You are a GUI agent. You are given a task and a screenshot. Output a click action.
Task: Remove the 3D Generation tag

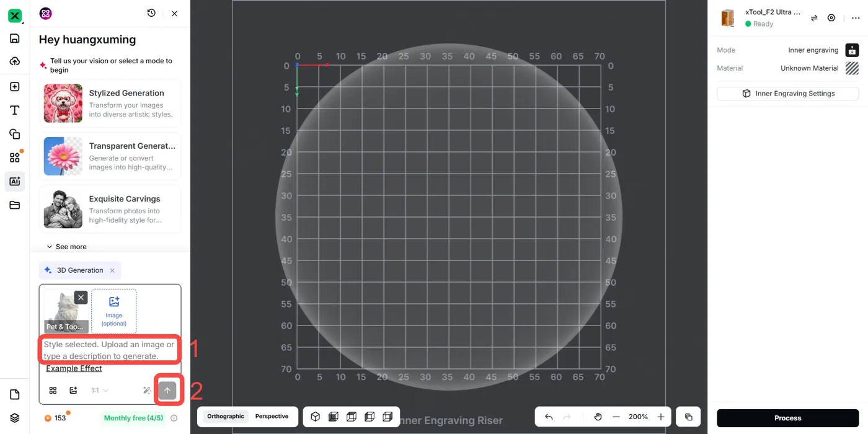[x=112, y=270]
